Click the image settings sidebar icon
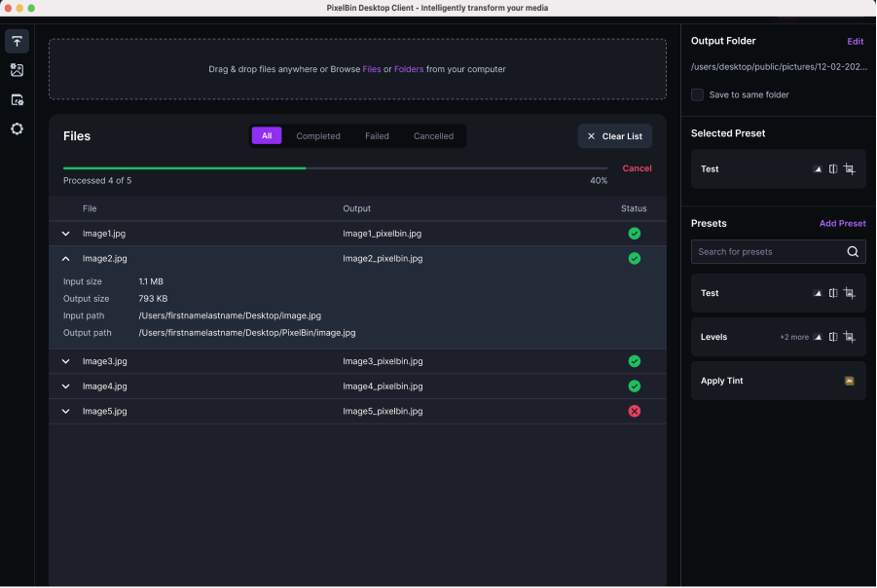Image resolution: width=877 pixels, height=588 pixels. click(17, 70)
